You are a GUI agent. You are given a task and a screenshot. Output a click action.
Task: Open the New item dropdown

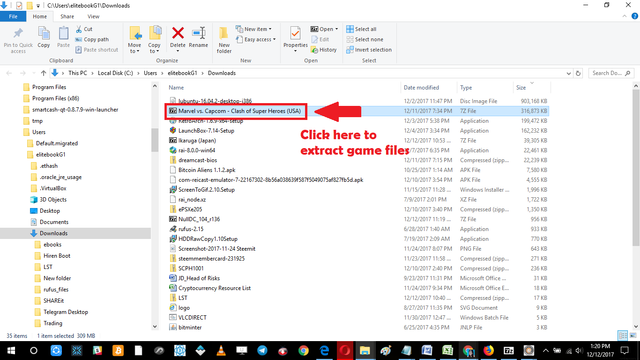click(254, 29)
